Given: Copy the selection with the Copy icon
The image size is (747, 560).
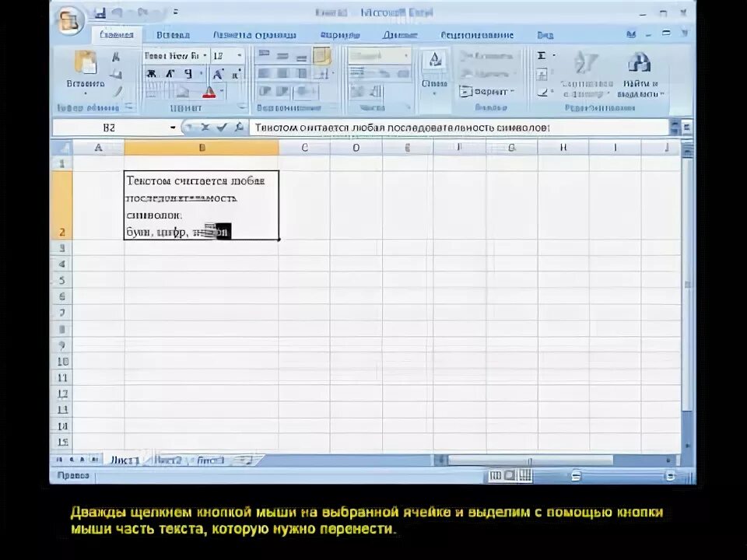Looking at the screenshot, I should (116, 74).
